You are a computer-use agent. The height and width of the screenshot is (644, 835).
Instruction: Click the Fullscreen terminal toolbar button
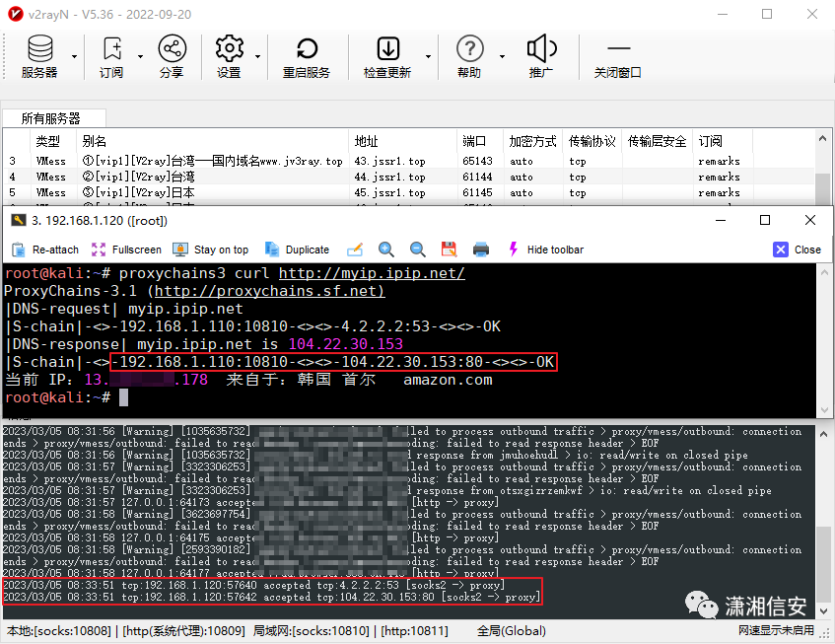click(126, 250)
